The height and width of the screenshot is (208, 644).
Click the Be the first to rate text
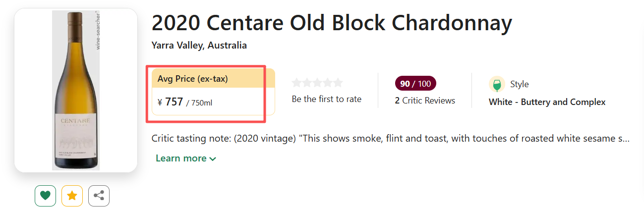pyautogui.click(x=326, y=99)
